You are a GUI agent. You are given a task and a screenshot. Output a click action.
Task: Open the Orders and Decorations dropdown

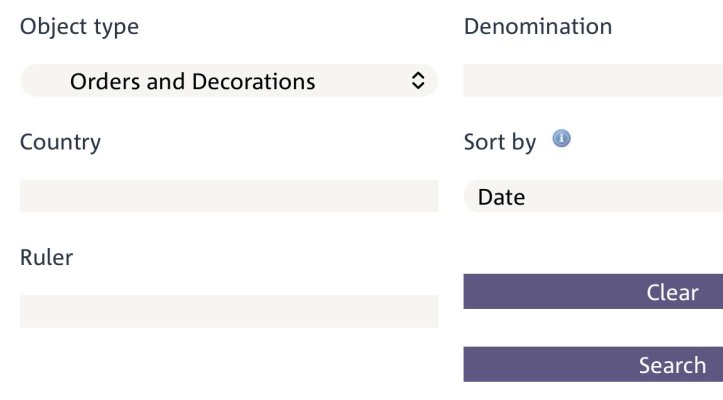(x=229, y=81)
